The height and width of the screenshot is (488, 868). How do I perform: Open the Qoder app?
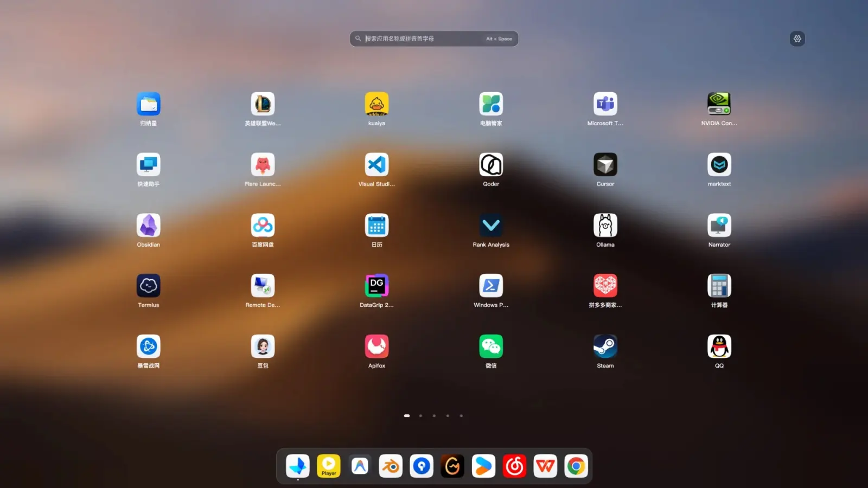pyautogui.click(x=491, y=165)
